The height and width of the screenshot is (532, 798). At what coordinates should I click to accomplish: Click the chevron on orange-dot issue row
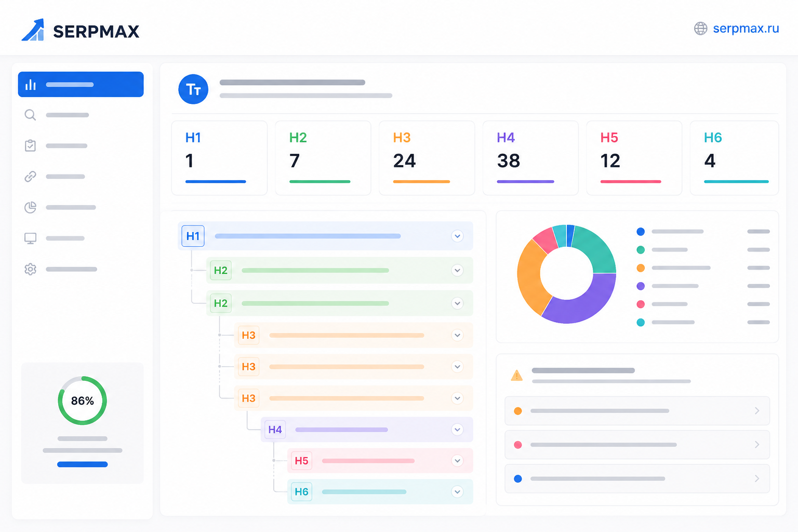point(757,411)
